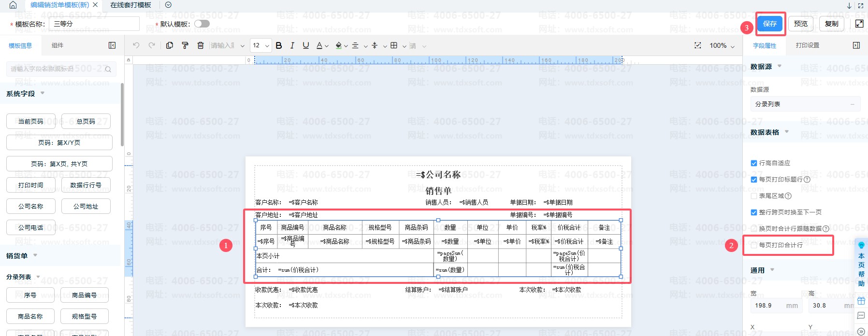Click the trash delete icon
The width and height of the screenshot is (868, 336).
(x=201, y=45)
